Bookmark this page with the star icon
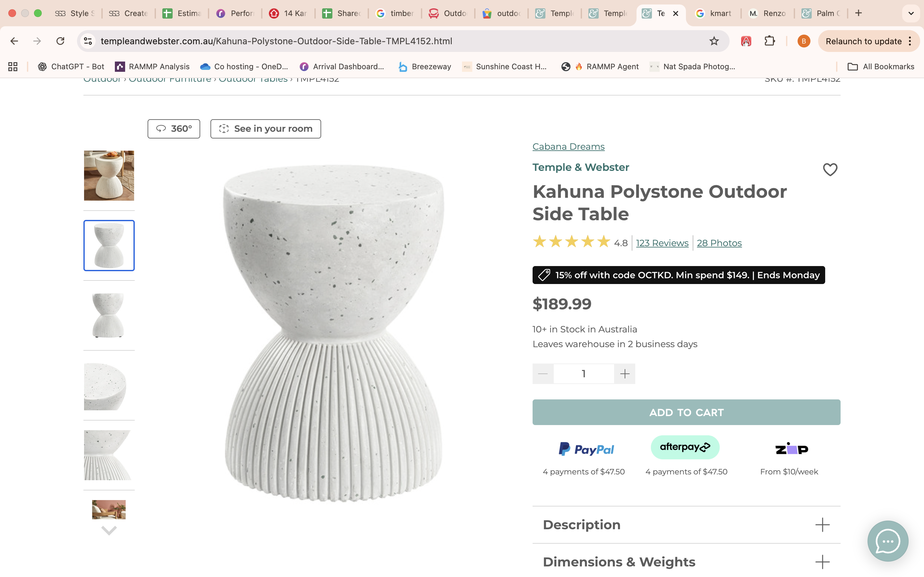Image resolution: width=924 pixels, height=577 pixels. pos(714,41)
